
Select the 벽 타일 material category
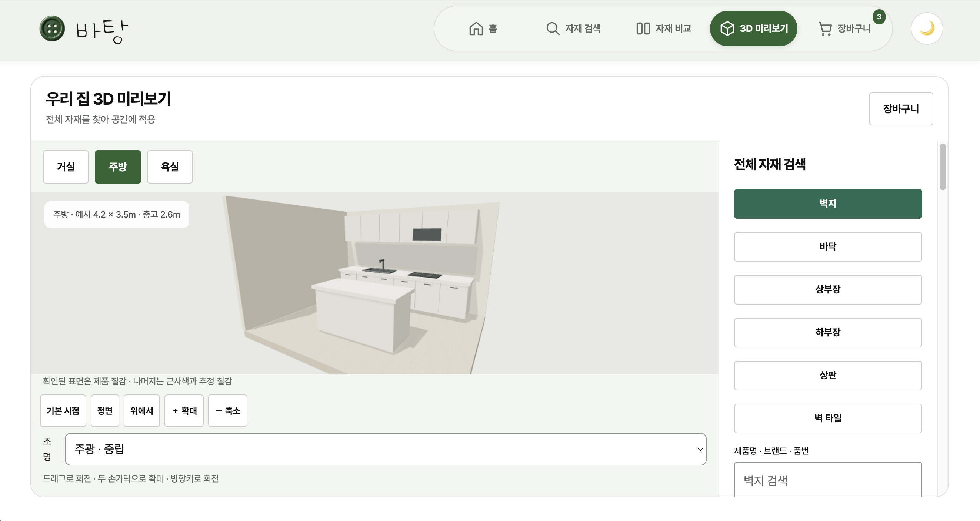click(x=828, y=419)
